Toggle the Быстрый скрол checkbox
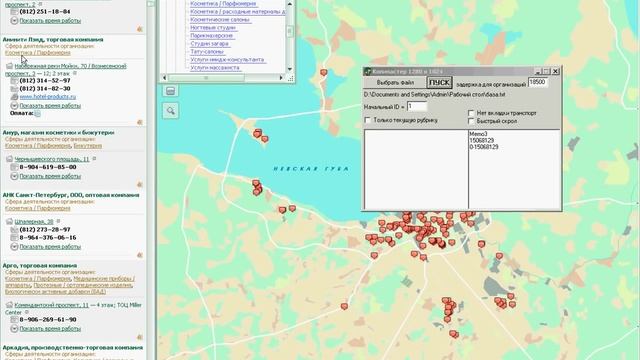The width and height of the screenshot is (640, 360). tap(471, 121)
